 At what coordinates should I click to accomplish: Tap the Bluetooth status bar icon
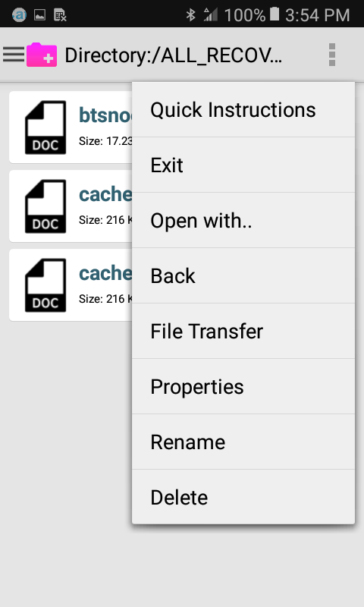click(190, 15)
